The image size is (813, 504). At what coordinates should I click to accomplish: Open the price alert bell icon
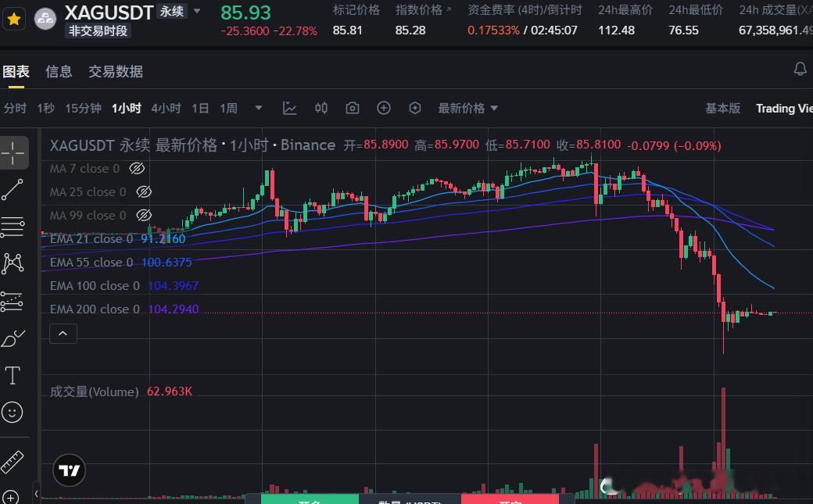(800, 69)
